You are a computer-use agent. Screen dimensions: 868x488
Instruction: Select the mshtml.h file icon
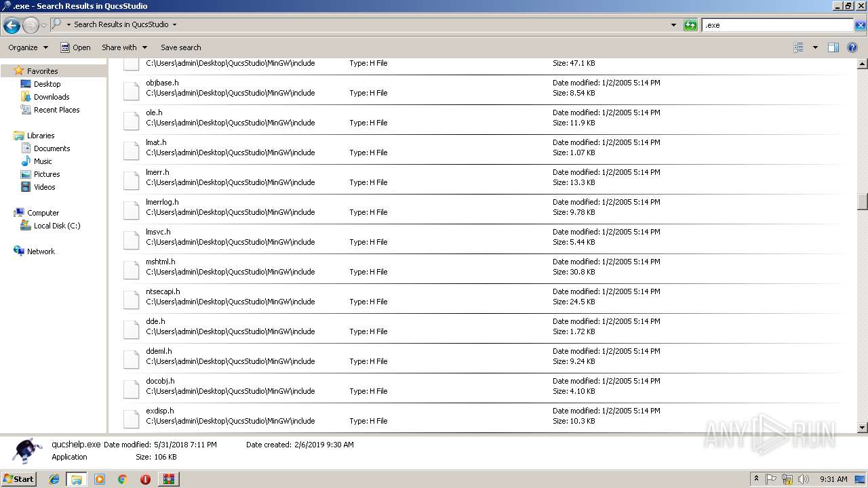click(x=132, y=269)
